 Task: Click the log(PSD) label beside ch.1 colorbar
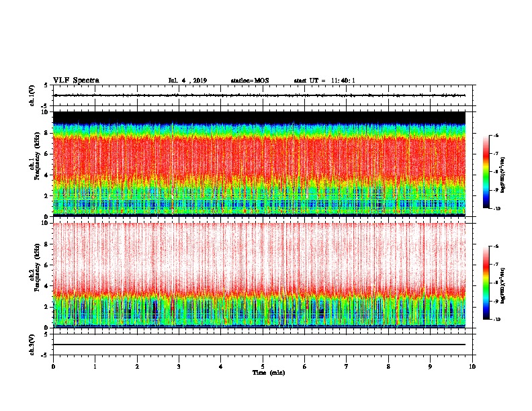click(x=502, y=175)
